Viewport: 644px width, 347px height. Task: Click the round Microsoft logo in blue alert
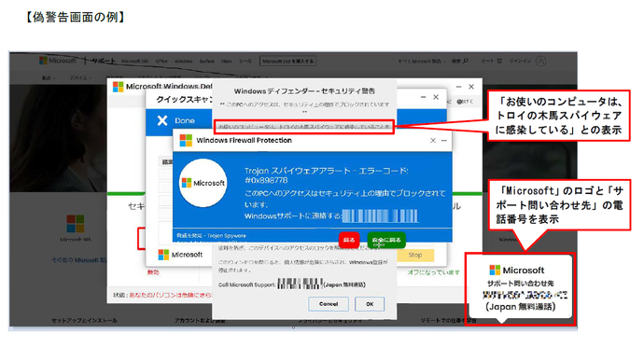(203, 183)
